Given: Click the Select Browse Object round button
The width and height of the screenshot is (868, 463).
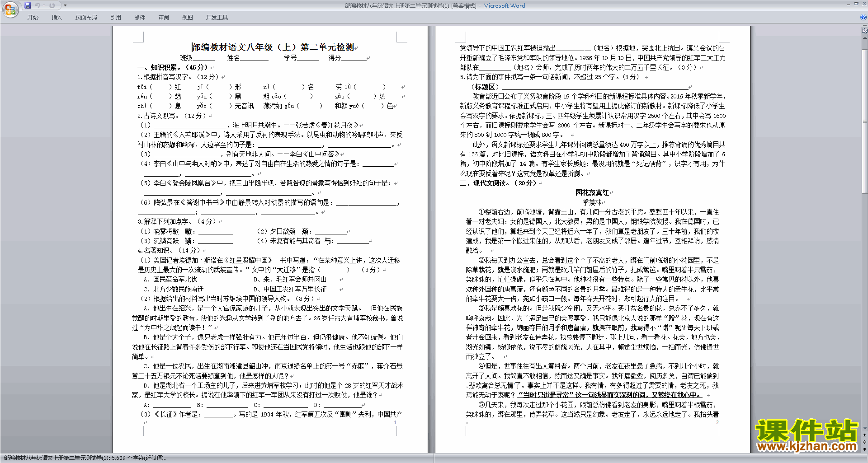Looking at the screenshot, I should 865,442.
